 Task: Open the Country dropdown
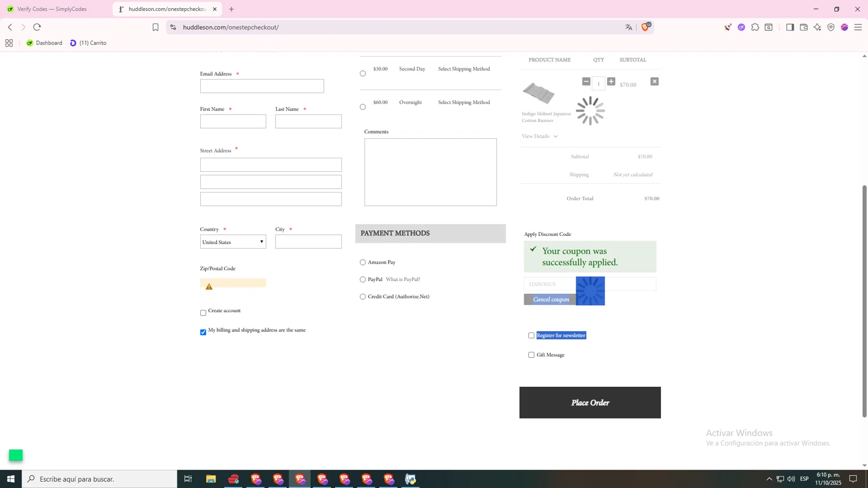click(233, 242)
